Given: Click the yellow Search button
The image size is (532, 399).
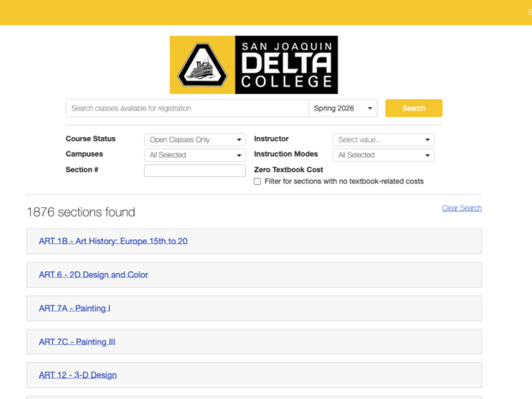Looking at the screenshot, I should tap(414, 109).
